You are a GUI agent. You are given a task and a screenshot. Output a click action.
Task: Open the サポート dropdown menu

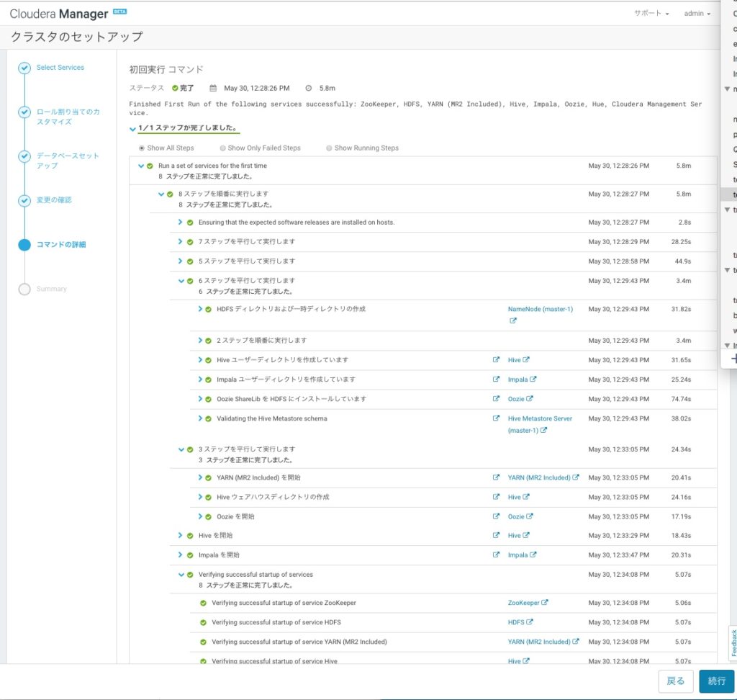(x=651, y=13)
